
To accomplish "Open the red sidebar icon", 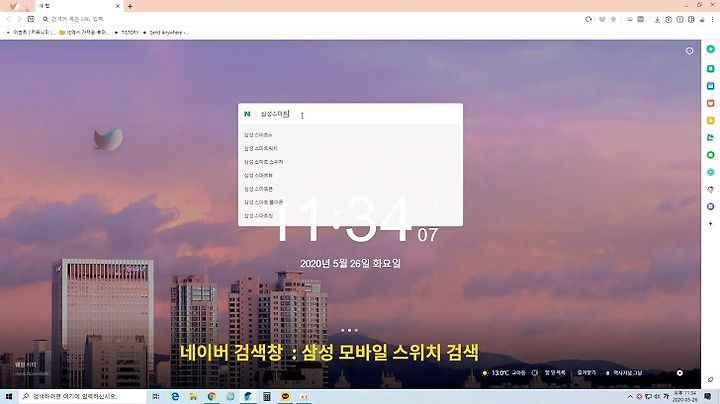I will pos(710,103).
